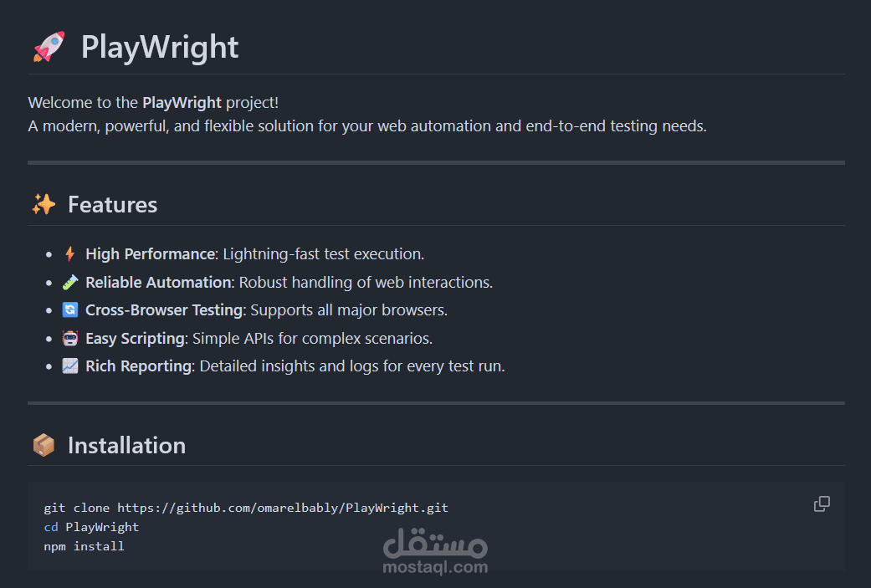
Task: Click the sparkles emoji next to Features
Action: tap(44, 204)
